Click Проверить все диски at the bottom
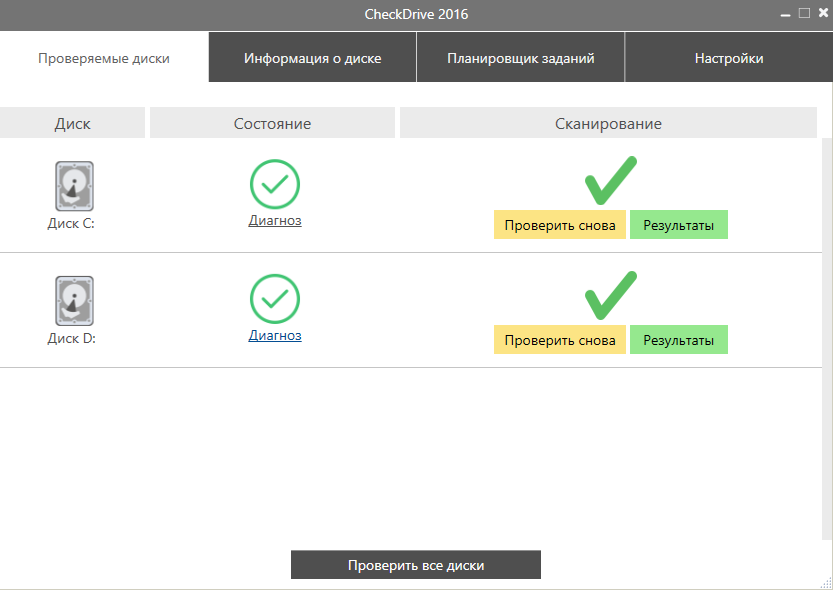Viewport: 833px width, 590px height. click(415, 564)
